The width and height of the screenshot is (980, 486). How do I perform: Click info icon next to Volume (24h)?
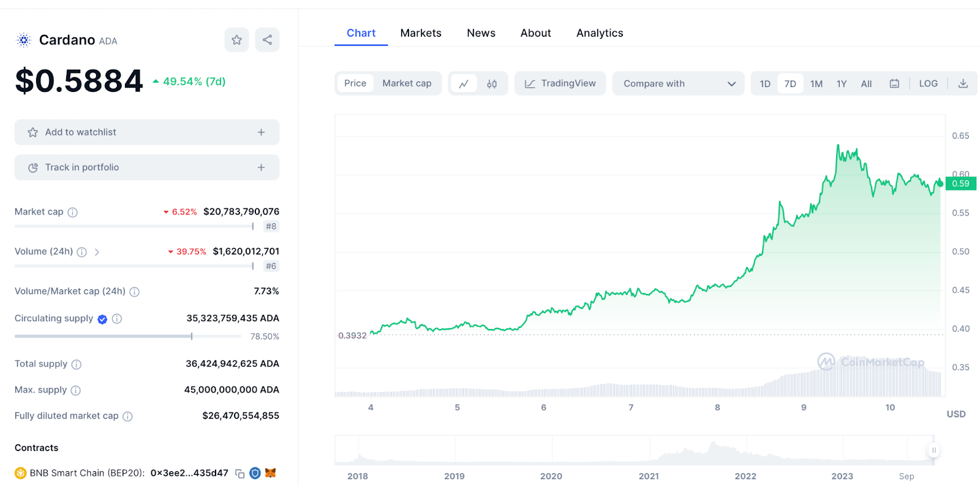tap(81, 252)
